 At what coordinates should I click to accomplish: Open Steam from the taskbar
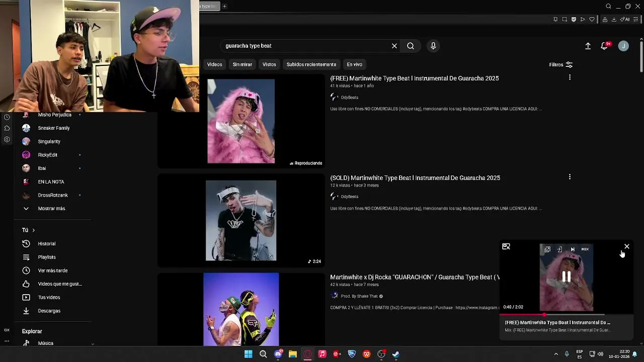(x=396, y=354)
